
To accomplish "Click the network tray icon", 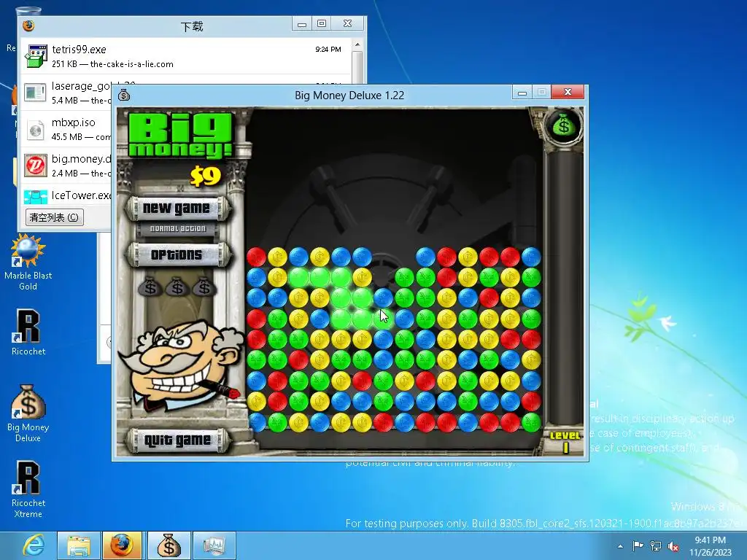I will pyautogui.click(x=656, y=545).
